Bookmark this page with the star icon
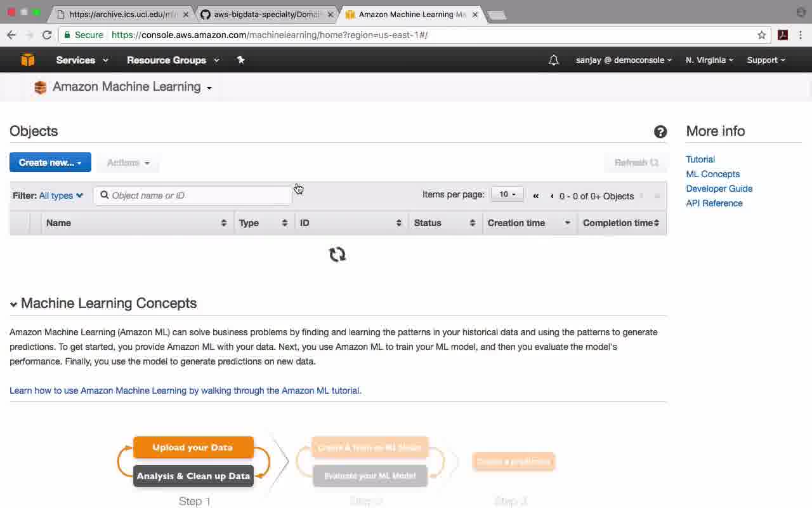Image resolution: width=812 pixels, height=508 pixels. pos(762,35)
